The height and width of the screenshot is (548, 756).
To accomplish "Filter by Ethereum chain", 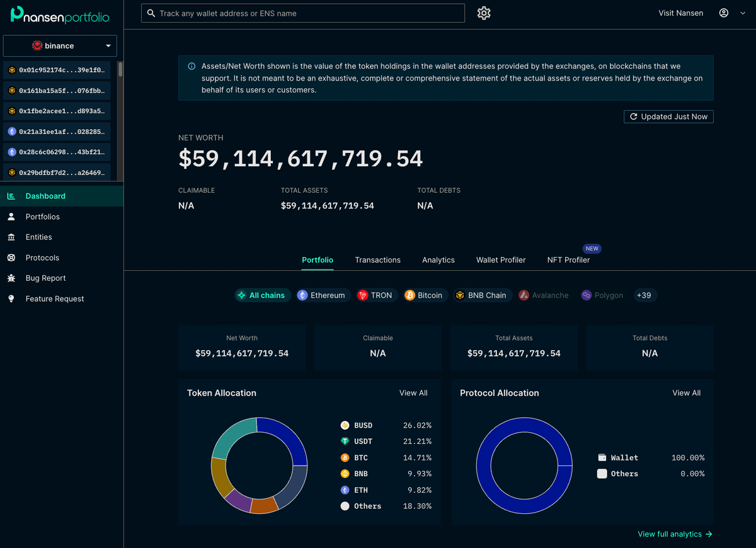I will [x=321, y=295].
